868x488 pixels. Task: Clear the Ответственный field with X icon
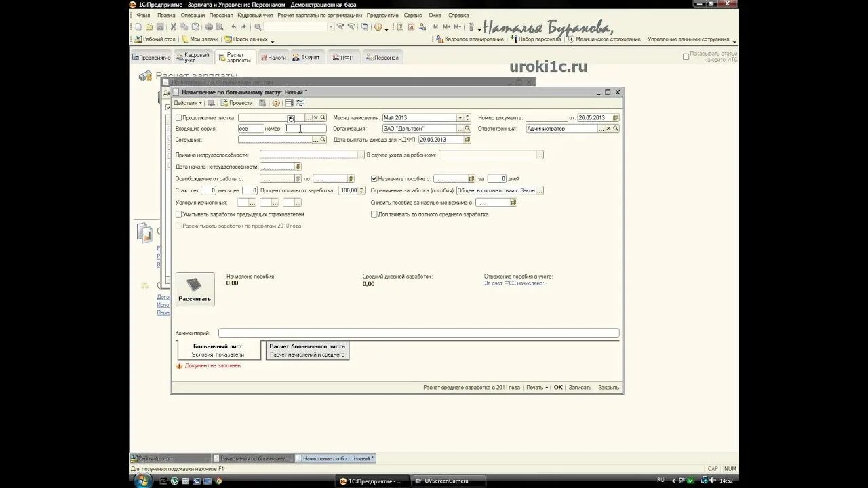point(608,128)
